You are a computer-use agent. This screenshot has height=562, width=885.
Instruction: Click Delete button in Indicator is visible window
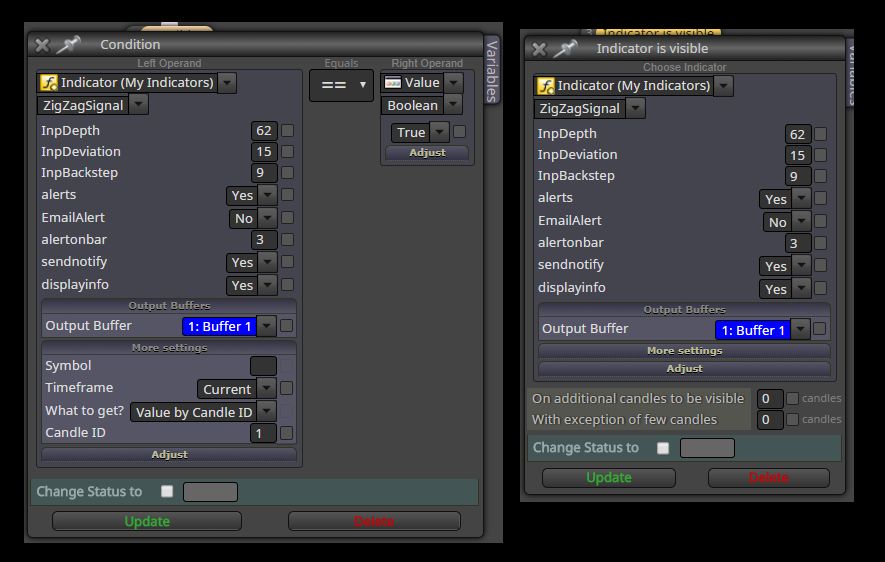pos(769,478)
